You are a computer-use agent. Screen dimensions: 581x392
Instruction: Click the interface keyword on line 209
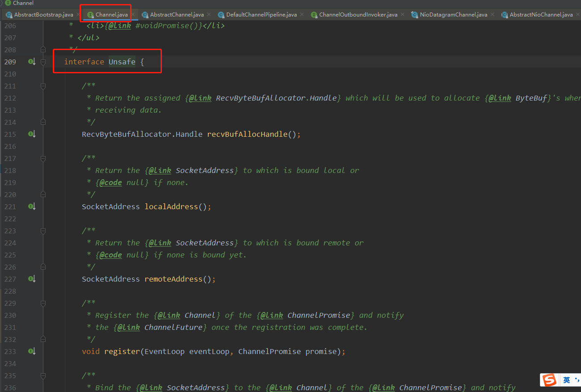84,62
